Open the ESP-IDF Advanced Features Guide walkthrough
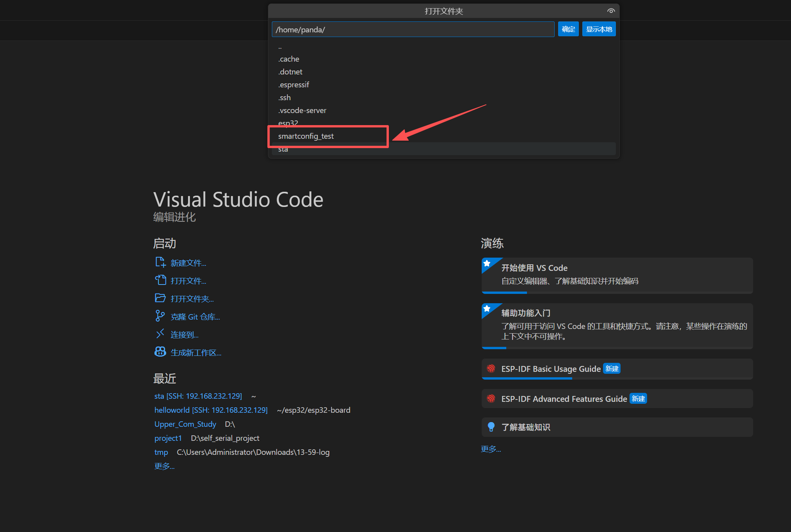This screenshot has height=532, width=791. [564, 399]
